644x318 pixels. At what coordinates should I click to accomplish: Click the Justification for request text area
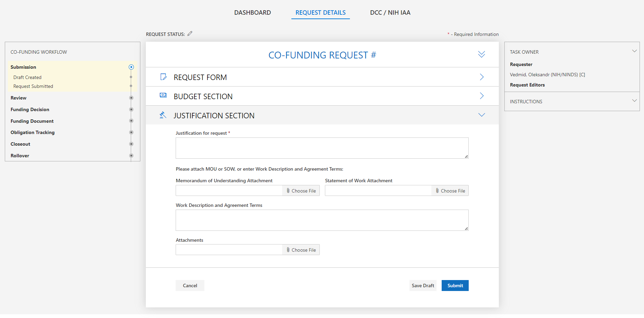click(322, 148)
